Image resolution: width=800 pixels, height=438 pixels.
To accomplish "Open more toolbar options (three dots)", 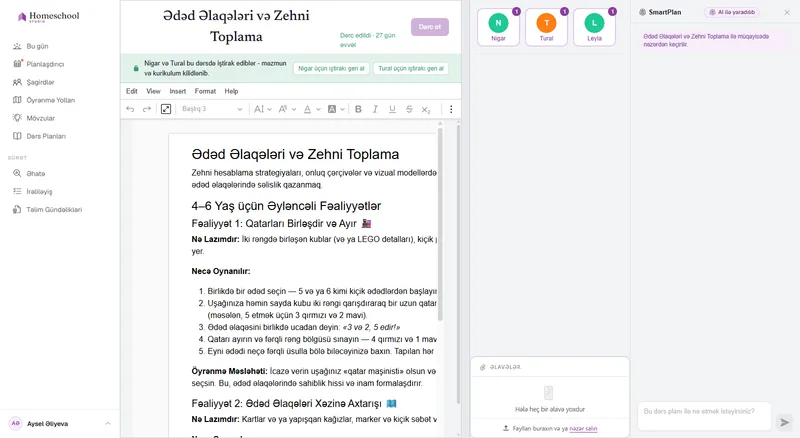I will 451,109.
